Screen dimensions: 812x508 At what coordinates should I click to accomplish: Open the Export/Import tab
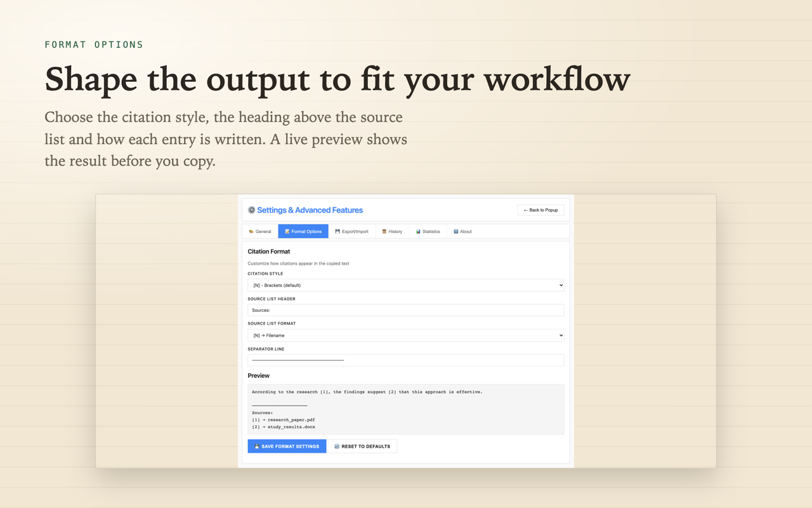coord(351,232)
